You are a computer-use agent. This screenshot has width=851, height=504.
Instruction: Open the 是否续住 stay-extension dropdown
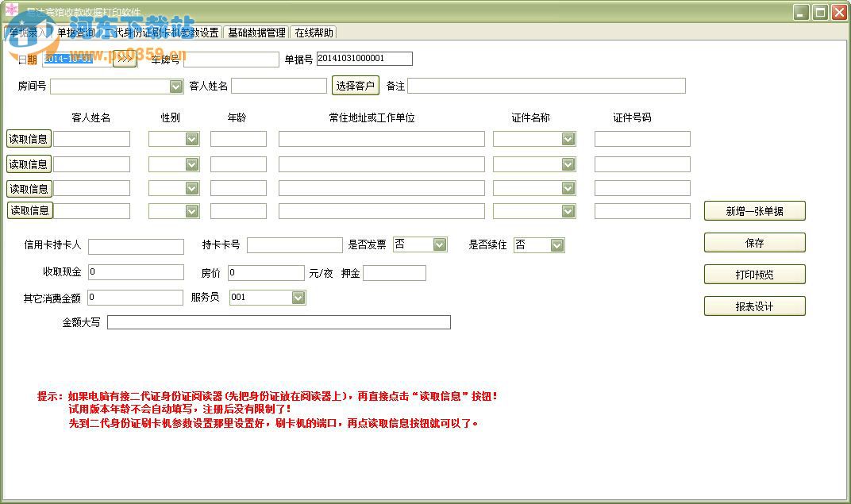point(556,244)
